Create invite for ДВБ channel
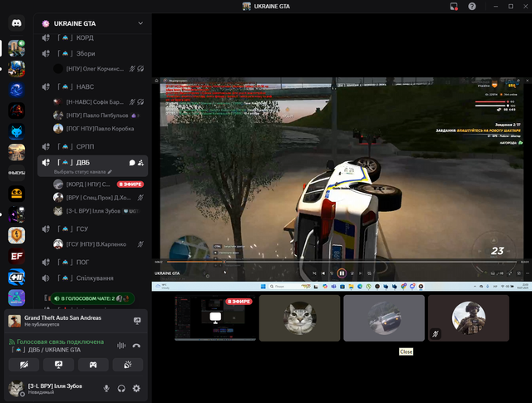 140,163
